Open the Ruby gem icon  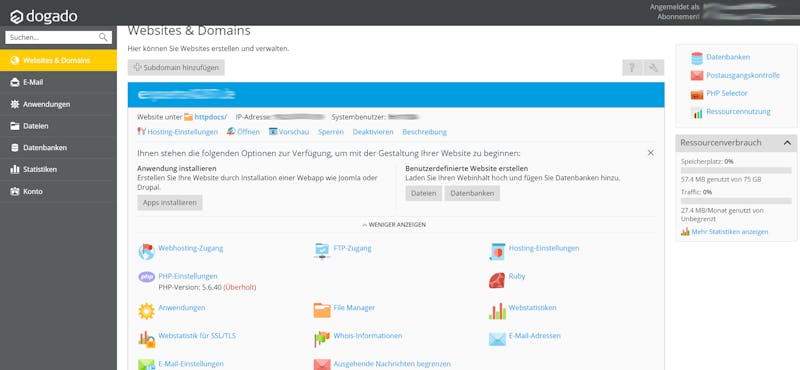(496, 280)
